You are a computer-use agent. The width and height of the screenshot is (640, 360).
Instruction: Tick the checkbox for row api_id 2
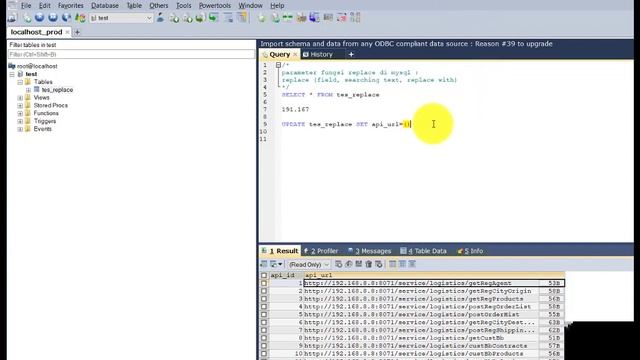click(264, 291)
